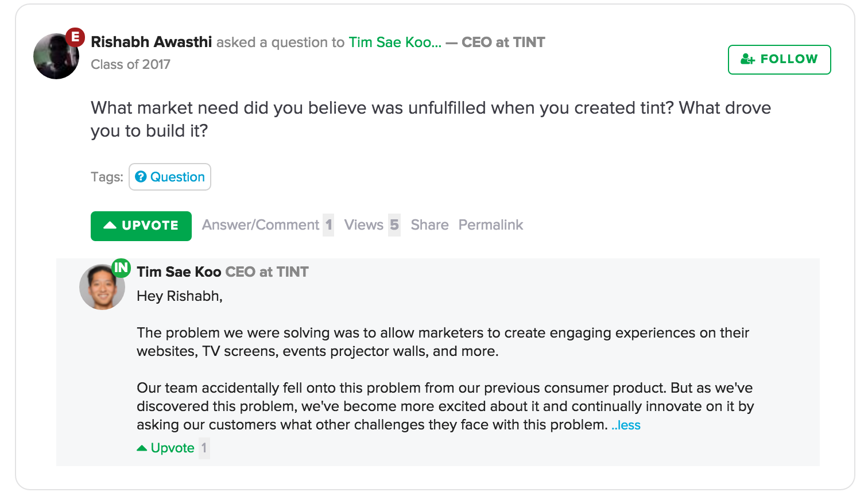Open the green Tim Sae Koo recipient link

pos(395,42)
